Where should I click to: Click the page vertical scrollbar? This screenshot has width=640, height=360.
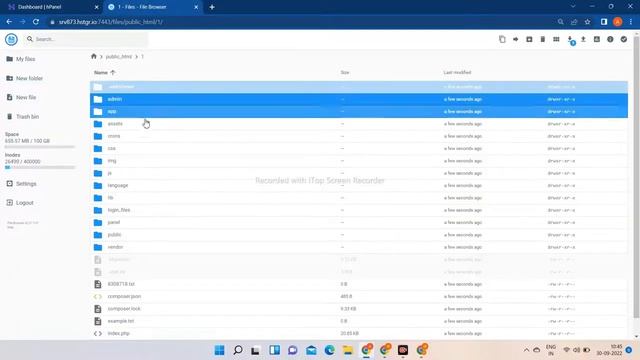[x=636, y=176]
